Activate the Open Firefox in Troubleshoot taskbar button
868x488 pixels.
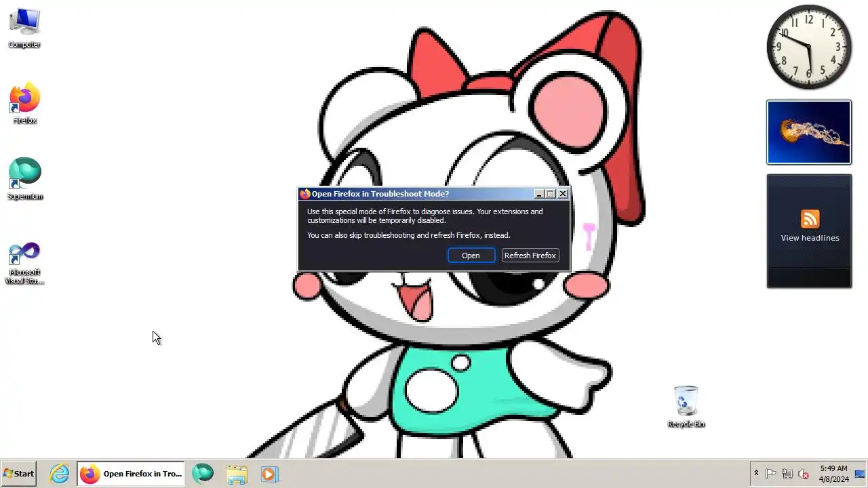[x=131, y=474]
